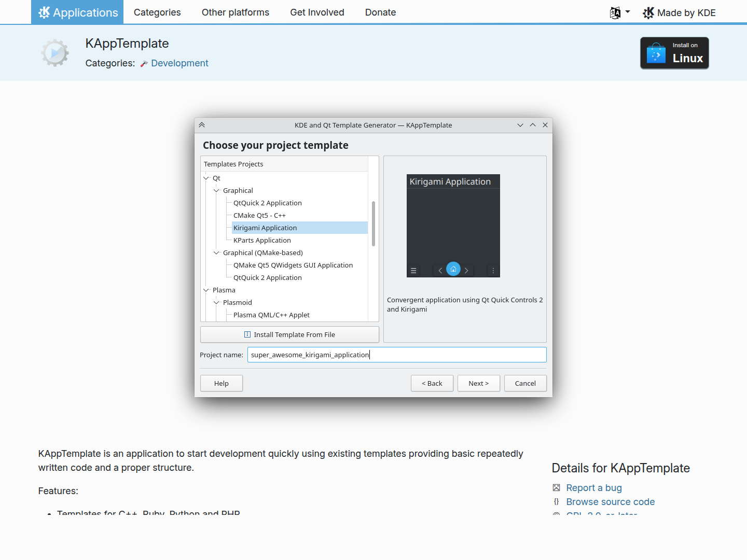Viewport: 747px width, 560px height.
Task: Click the three-dot menu in Kirigami preview
Action: [493, 270]
